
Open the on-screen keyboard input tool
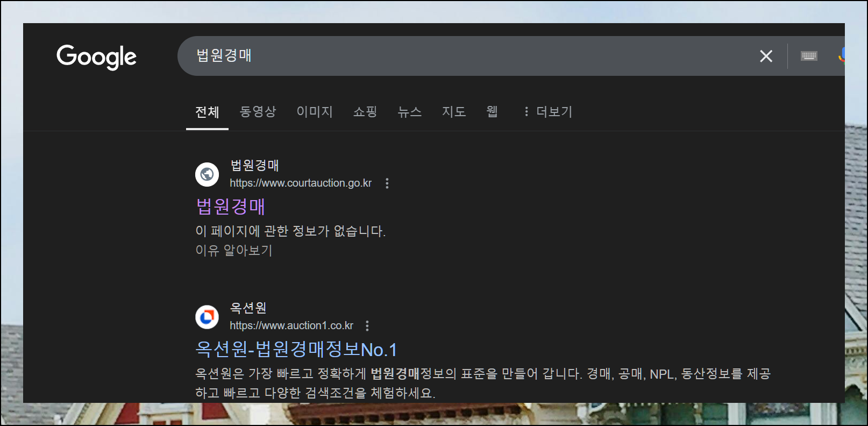(809, 56)
